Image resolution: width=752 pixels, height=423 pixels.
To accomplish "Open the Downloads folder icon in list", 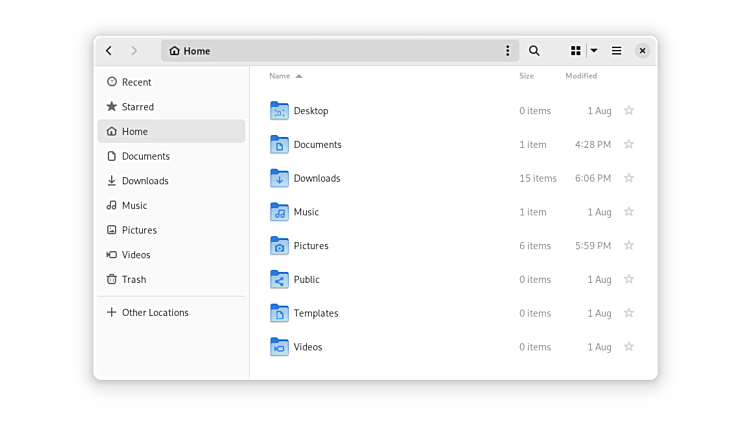I will pyautogui.click(x=279, y=178).
